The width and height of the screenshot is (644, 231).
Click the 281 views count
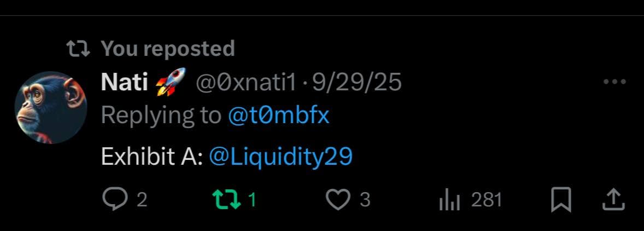tap(487, 200)
